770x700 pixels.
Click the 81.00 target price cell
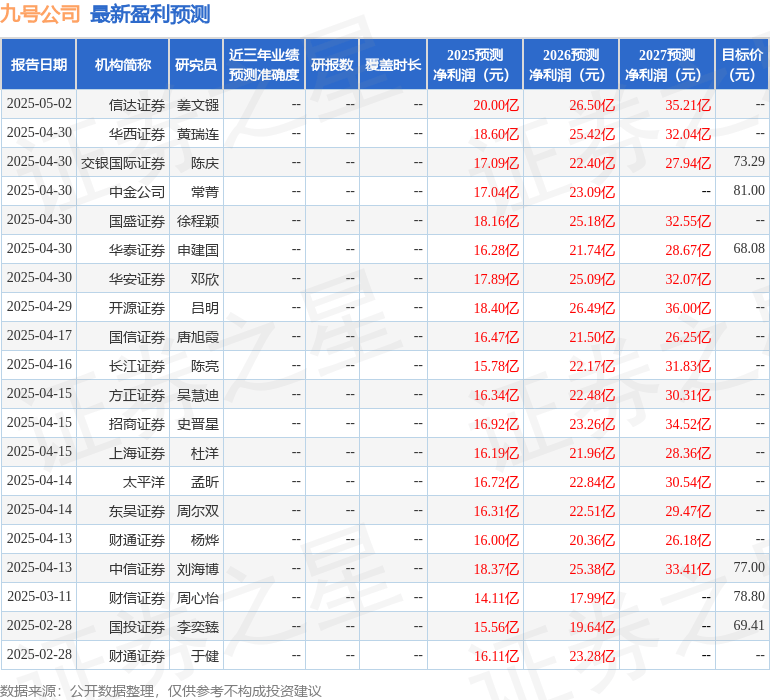click(748, 191)
